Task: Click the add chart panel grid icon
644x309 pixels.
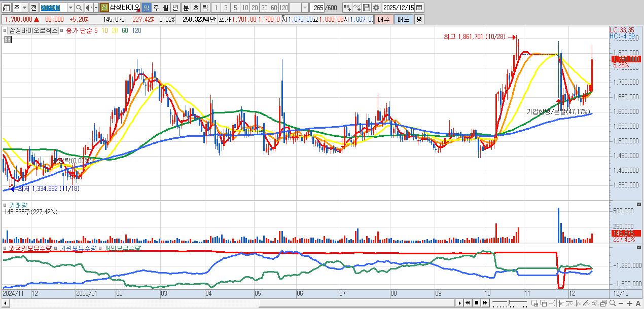Action: tap(535, 303)
